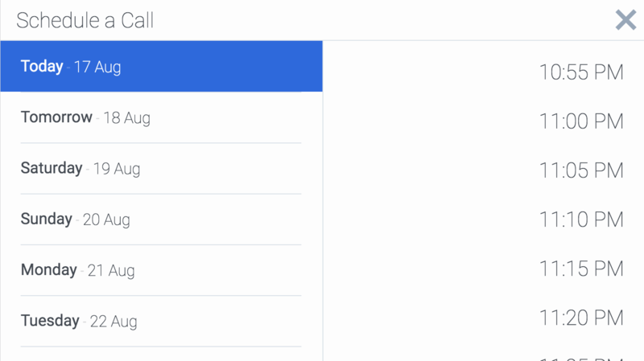Image resolution: width=644 pixels, height=361 pixels.
Task: Choose the 11:15 PM time option
Action: coord(580,269)
